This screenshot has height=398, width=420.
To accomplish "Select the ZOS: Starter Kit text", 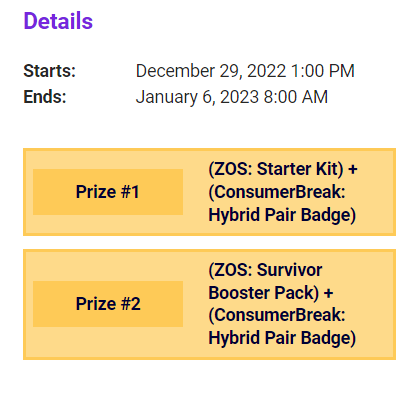I will [x=276, y=169].
